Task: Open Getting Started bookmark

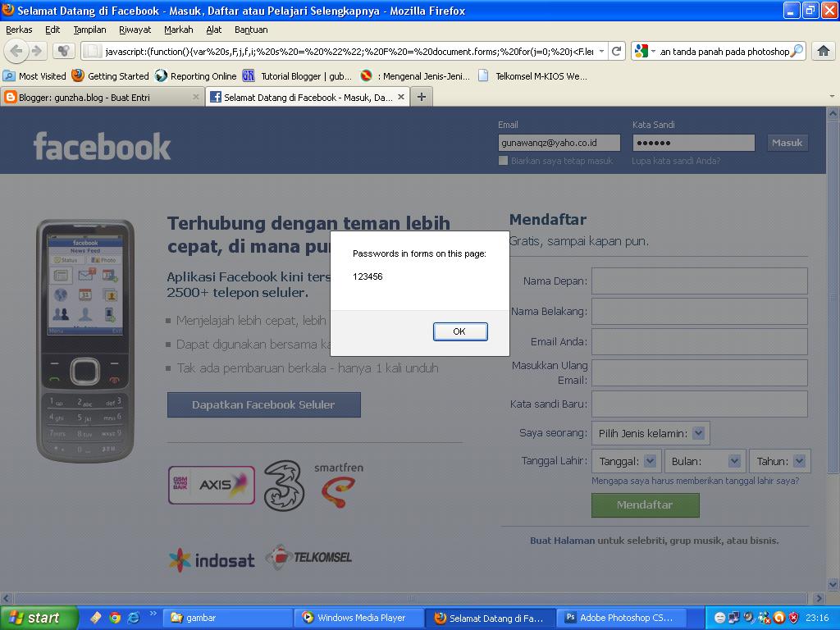Action: pyautogui.click(x=111, y=76)
